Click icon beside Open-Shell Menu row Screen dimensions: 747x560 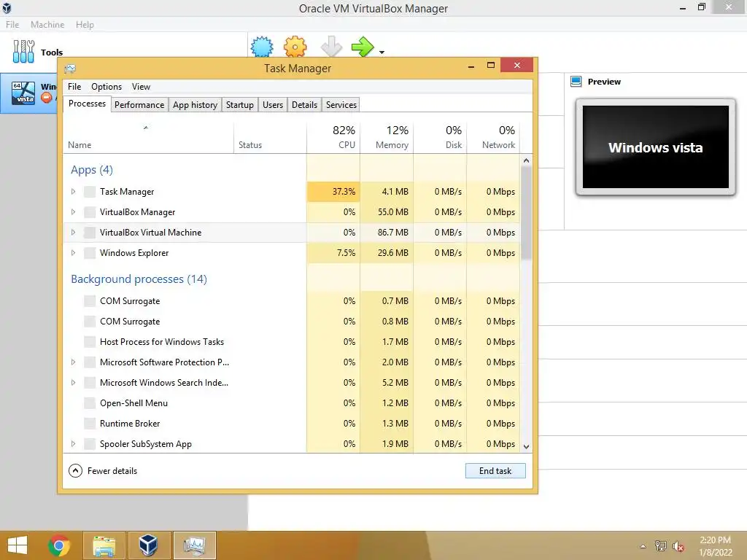coord(90,402)
